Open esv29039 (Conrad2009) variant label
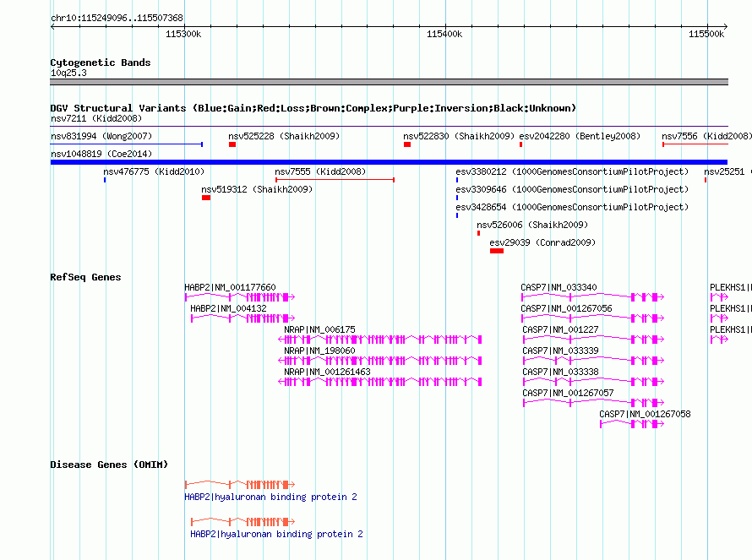This screenshot has width=752, height=560. click(542, 242)
